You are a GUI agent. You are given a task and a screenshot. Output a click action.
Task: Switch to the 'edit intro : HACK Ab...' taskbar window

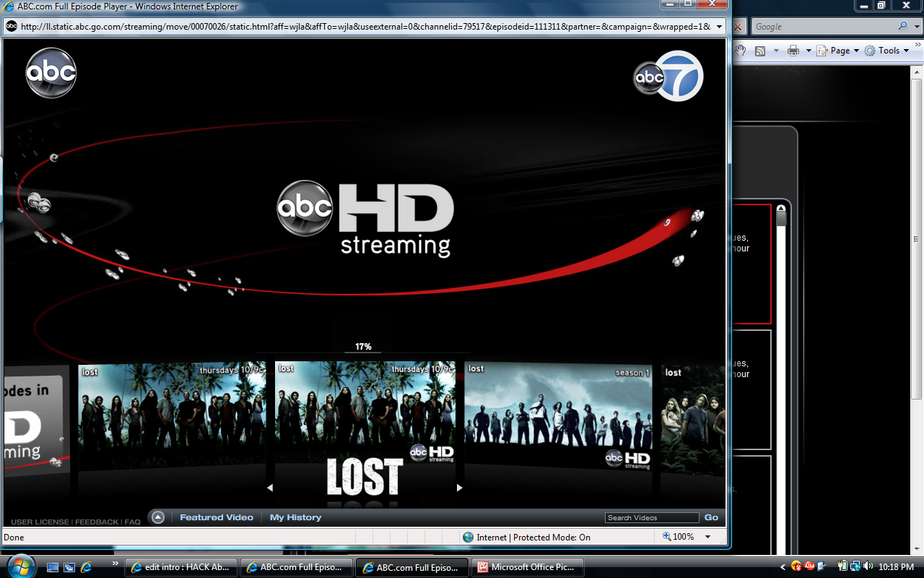pos(181,567)
